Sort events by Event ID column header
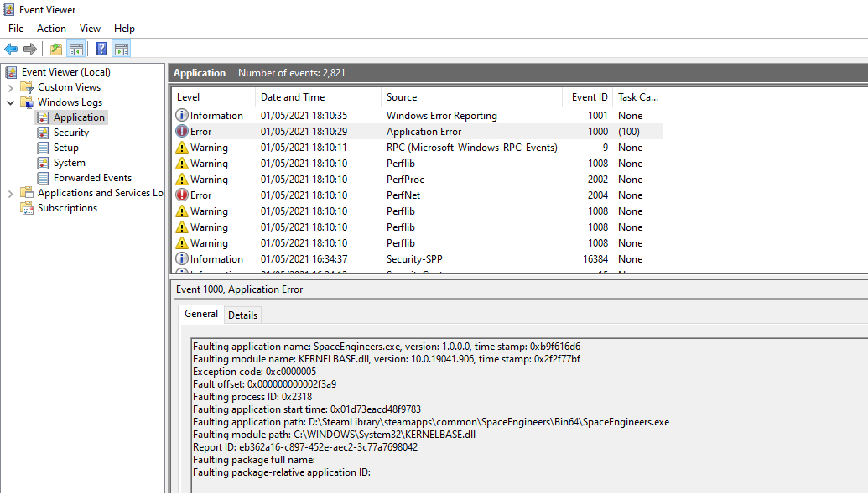The image size is (868, 495). [x=590, y=97]
